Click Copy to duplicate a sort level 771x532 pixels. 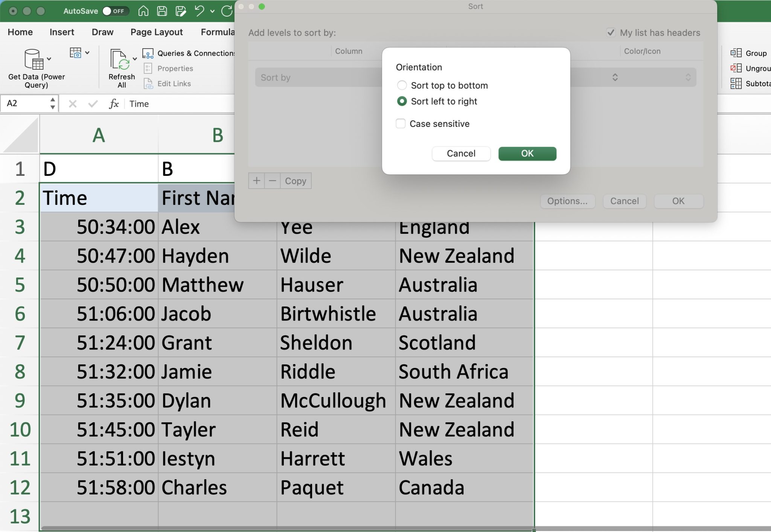[x=295, y=181]
